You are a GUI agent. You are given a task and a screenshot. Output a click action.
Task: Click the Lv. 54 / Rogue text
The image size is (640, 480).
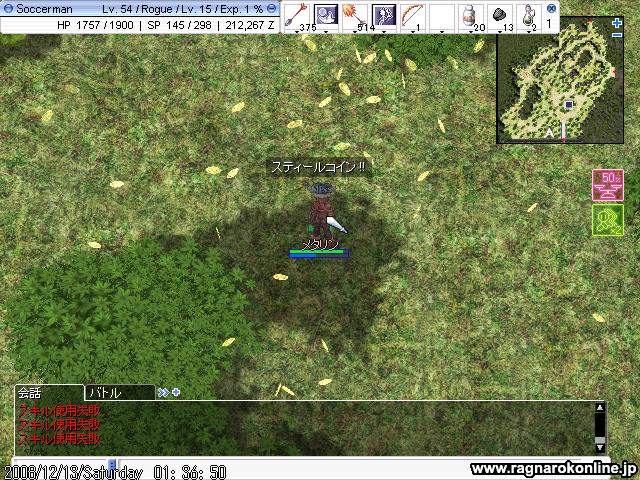tap(136, 9)
